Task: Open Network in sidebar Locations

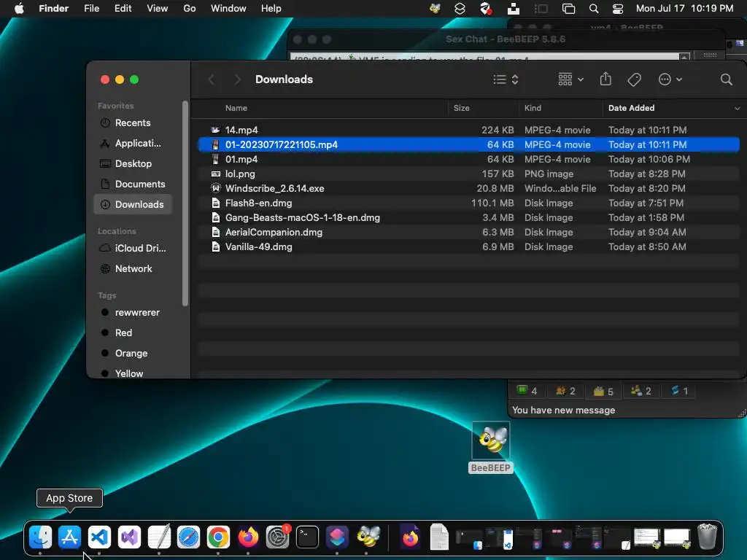Action: pyautogui.click(x=133, y=268)
